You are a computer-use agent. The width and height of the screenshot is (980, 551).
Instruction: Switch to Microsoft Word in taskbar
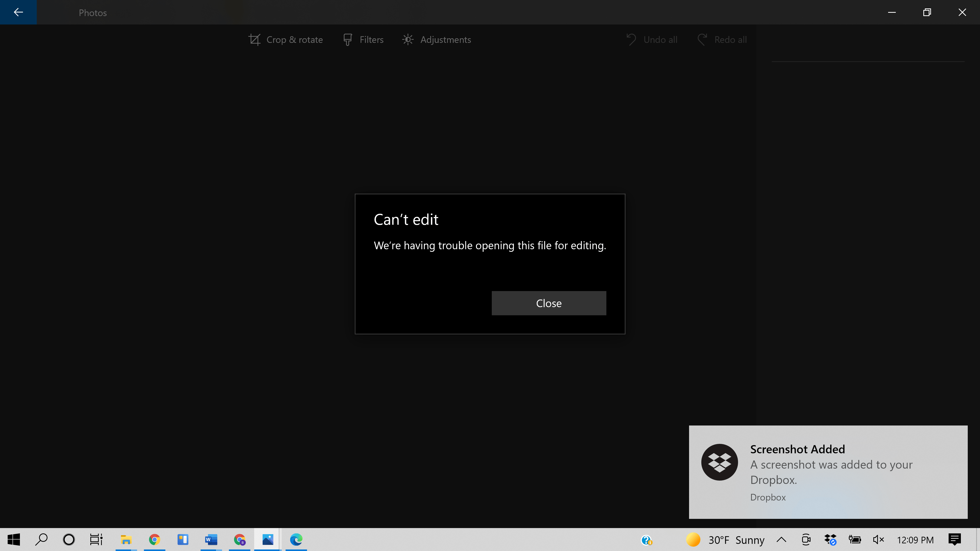coord(211,540)
